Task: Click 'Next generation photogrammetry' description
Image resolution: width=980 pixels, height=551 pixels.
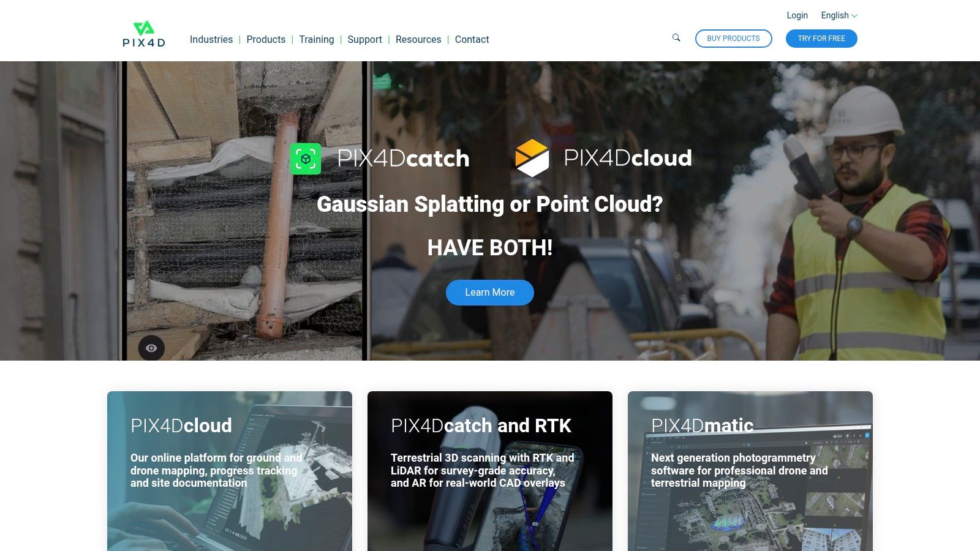Action: tap(739, 470)
